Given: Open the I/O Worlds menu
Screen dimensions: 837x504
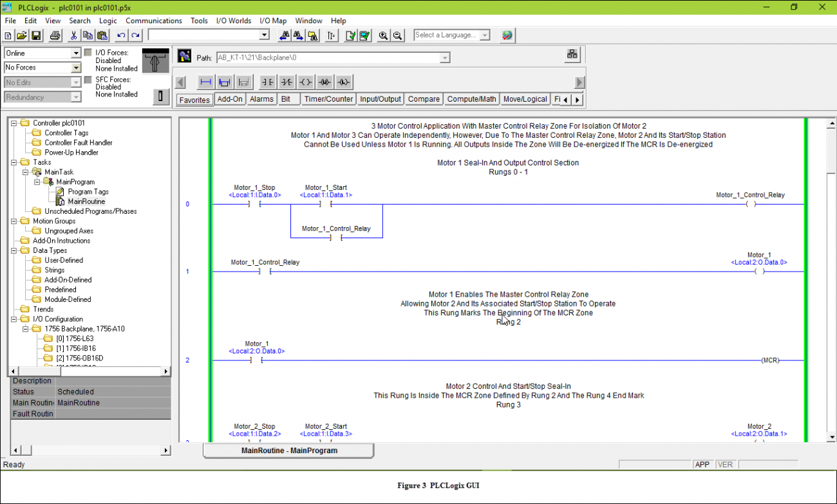Looking at the screenshot, I should click(x=234, y=21).
